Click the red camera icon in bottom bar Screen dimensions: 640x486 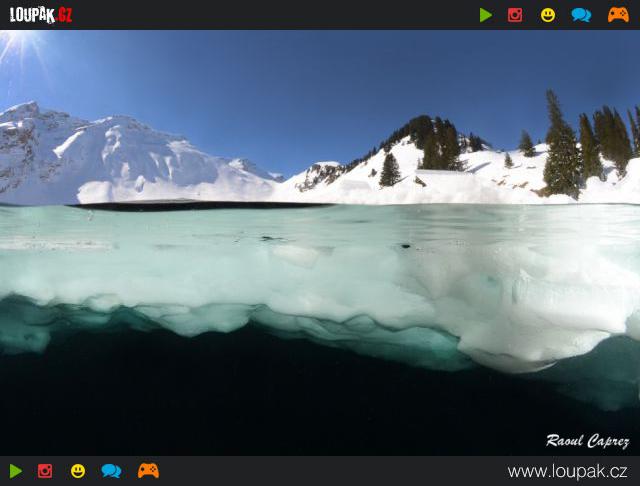pos(45,471)
